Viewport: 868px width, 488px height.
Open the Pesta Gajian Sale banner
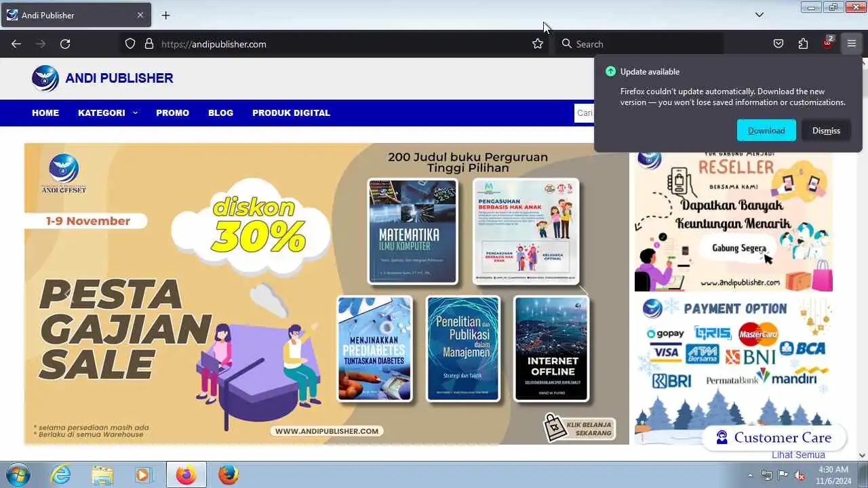click(326, 293)
